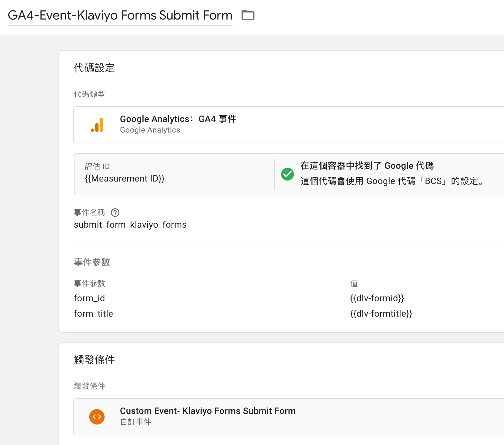The image size is (504, 445).
Task: Open the Google Analytics: GA4 事件 tag type
Action: coord(289,125)
